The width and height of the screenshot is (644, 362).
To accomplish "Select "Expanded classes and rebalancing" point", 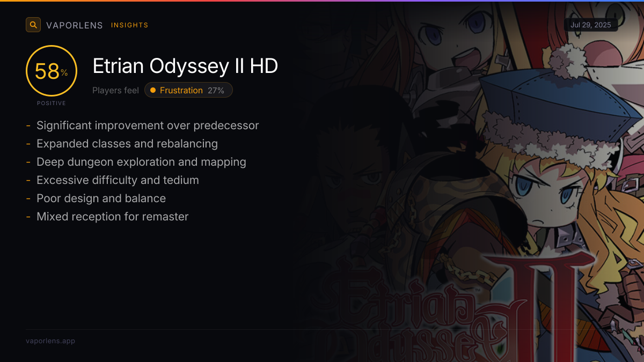I will tap(127, 144).
